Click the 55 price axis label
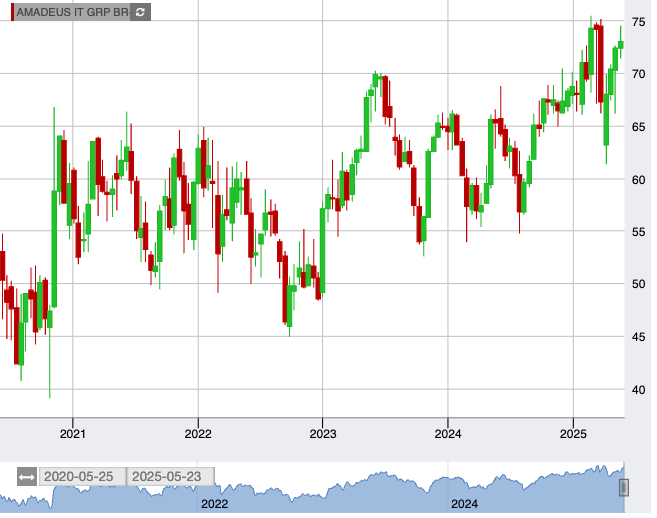Image resolution: width=657 pixels, height=518 pixels. tap(639, 232)
